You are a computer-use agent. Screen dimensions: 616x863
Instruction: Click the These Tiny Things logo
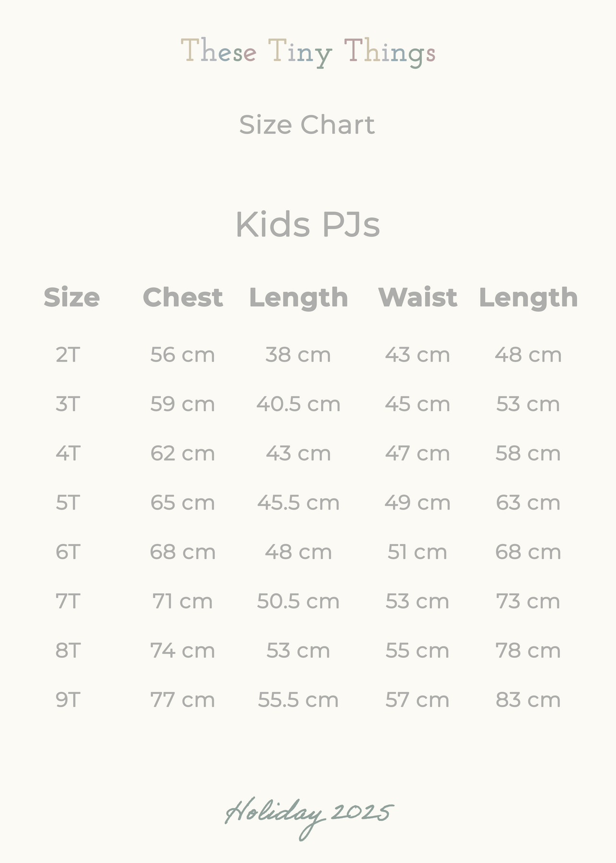(x=308, y=52)
